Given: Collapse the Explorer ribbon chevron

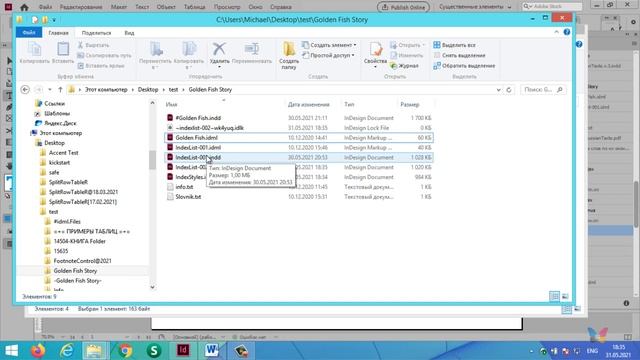Looking at the screenshot, I should [x=556, y=32].
